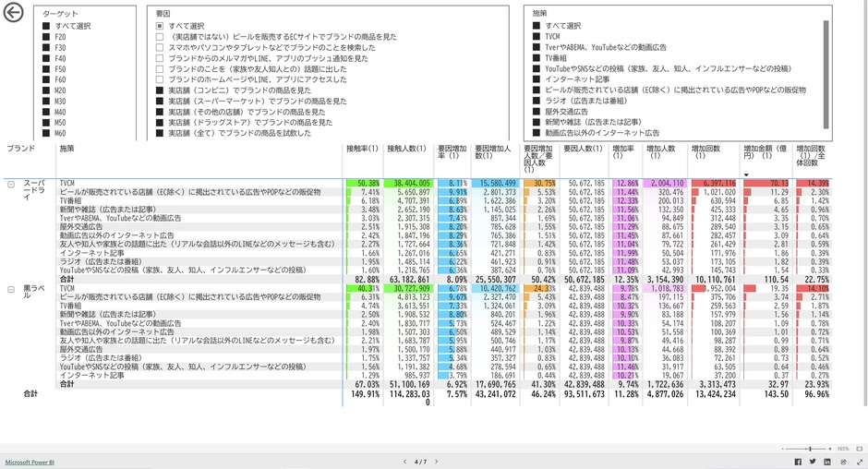This screenshot has width=868, height=469.
Task: Toggle the F20 target checkbox
Action: click(x=46, y=37)
